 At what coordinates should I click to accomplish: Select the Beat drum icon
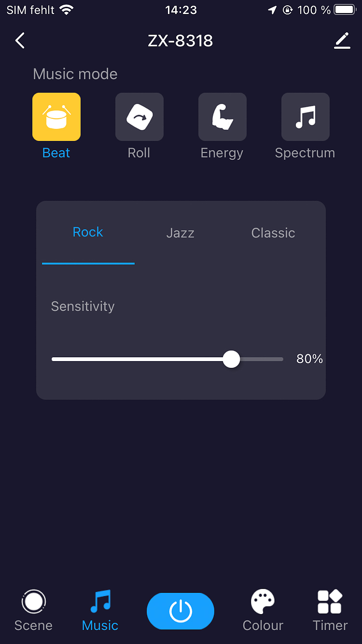pyautogui.click(x=56, y=117)
